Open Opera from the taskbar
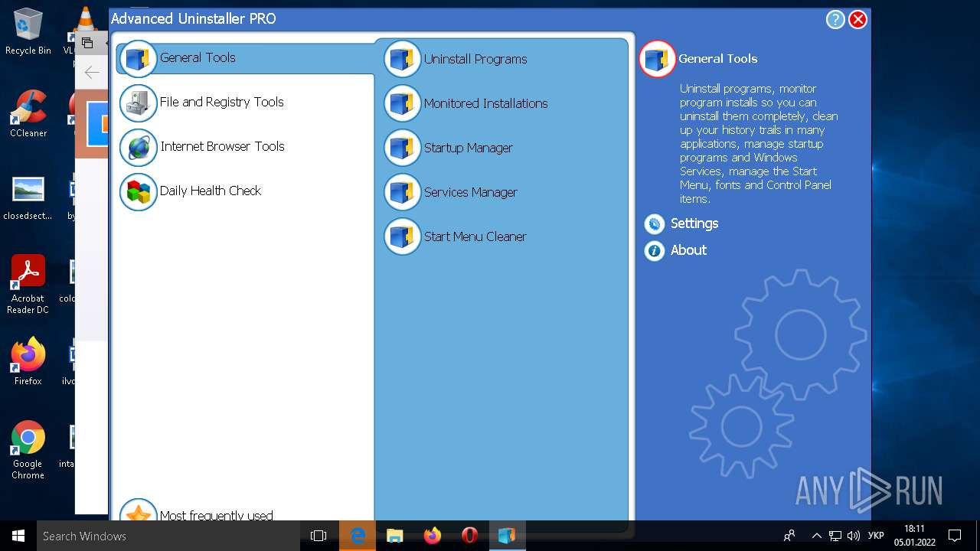980x551 pixels. pos(469,536)
